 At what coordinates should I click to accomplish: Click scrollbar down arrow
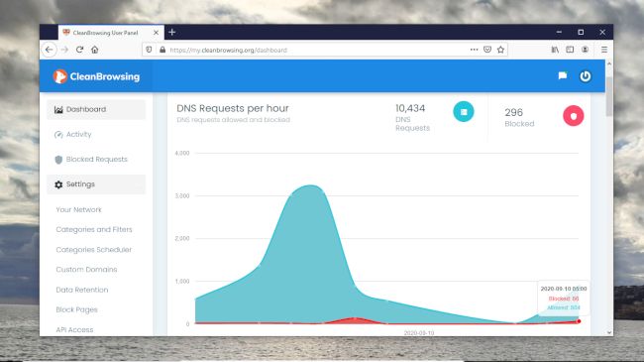(x=609, y=332)
